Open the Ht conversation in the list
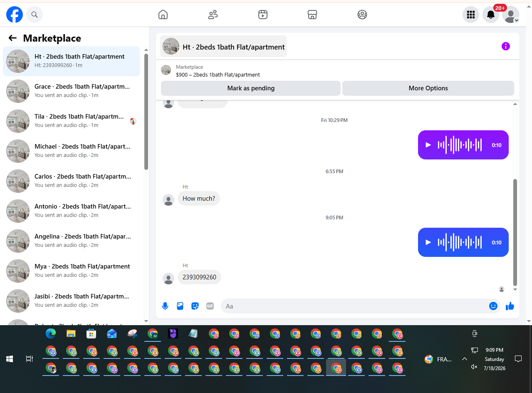The image size is (532, 393). [x=71, y=61]
